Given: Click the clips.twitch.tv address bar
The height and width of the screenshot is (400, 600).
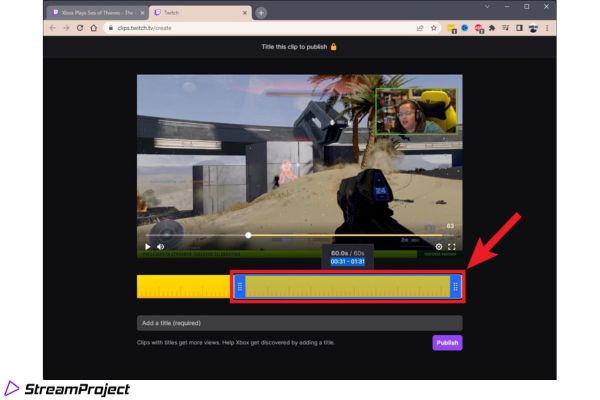Looking at the screenshot, I should [x=260, y=28].
